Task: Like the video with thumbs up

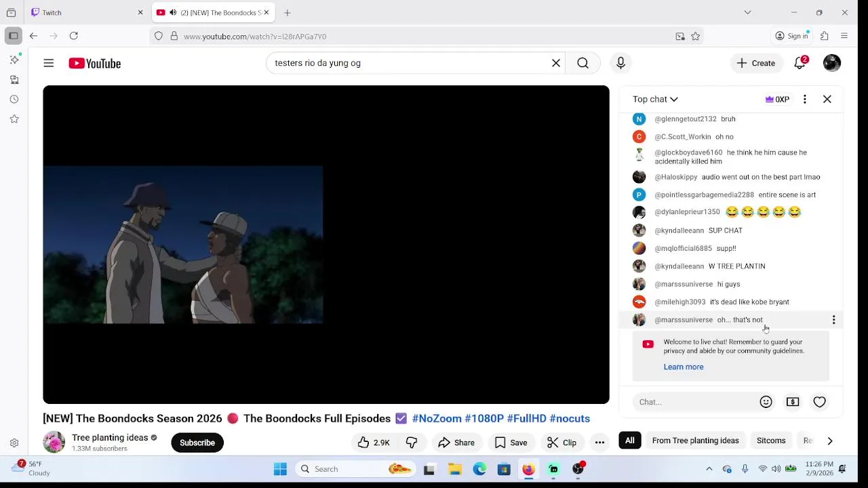Action: 374,443
